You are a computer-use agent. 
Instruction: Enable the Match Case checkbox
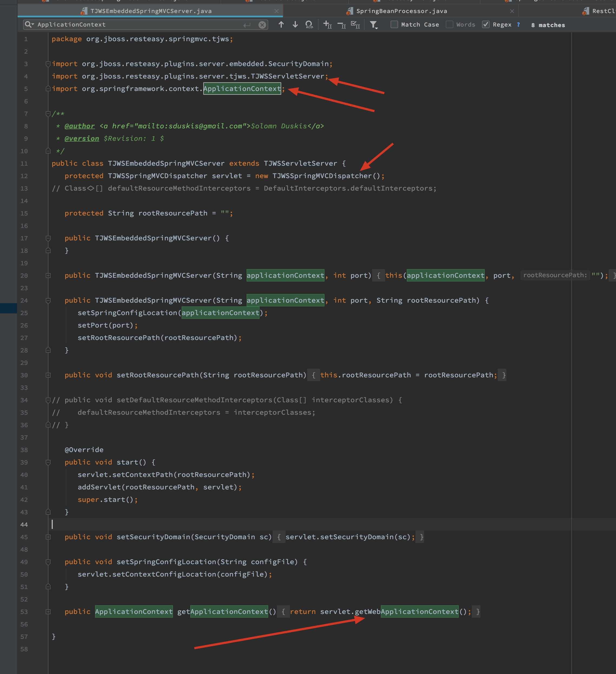(394, 24)
